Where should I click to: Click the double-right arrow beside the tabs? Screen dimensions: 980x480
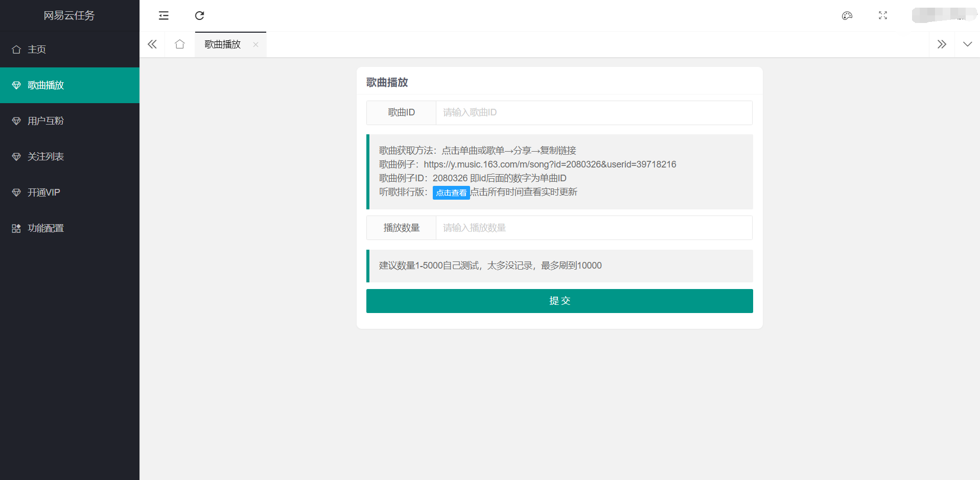pyautogui.click(x=942, y=44)
